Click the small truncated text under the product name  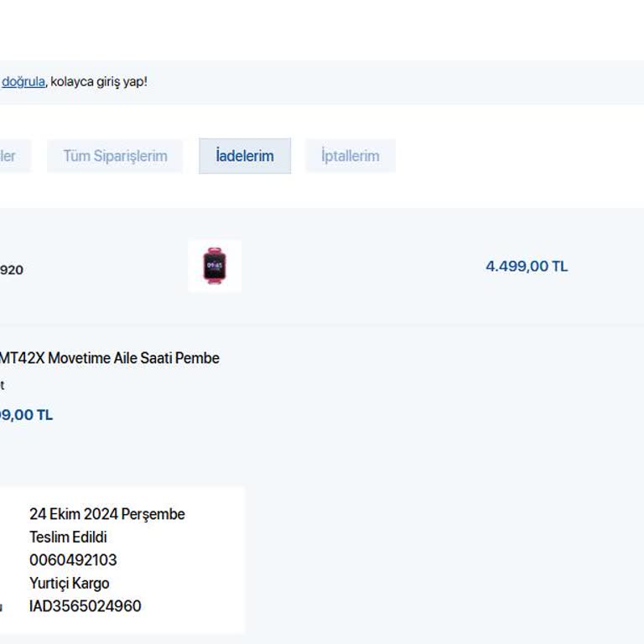click(3, 386)
